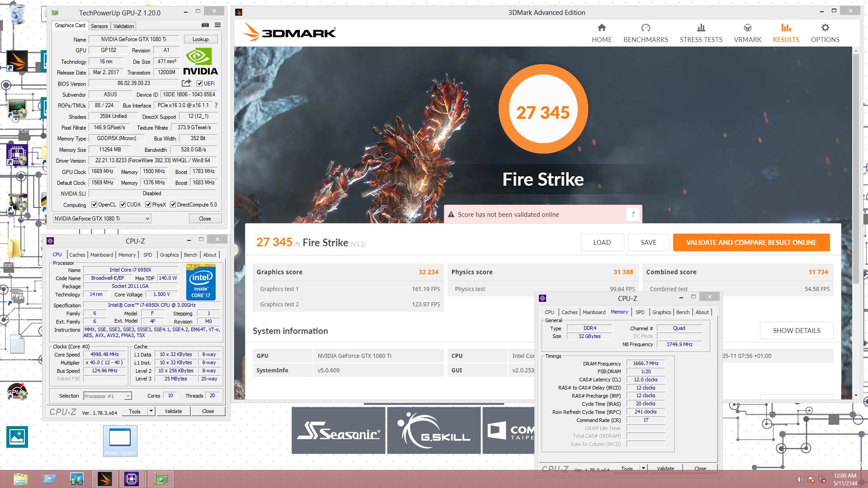The width and height of the screenshot is (868, 488).
Task: Click the Graphics score value 32 234
Action: coord(428,272)
